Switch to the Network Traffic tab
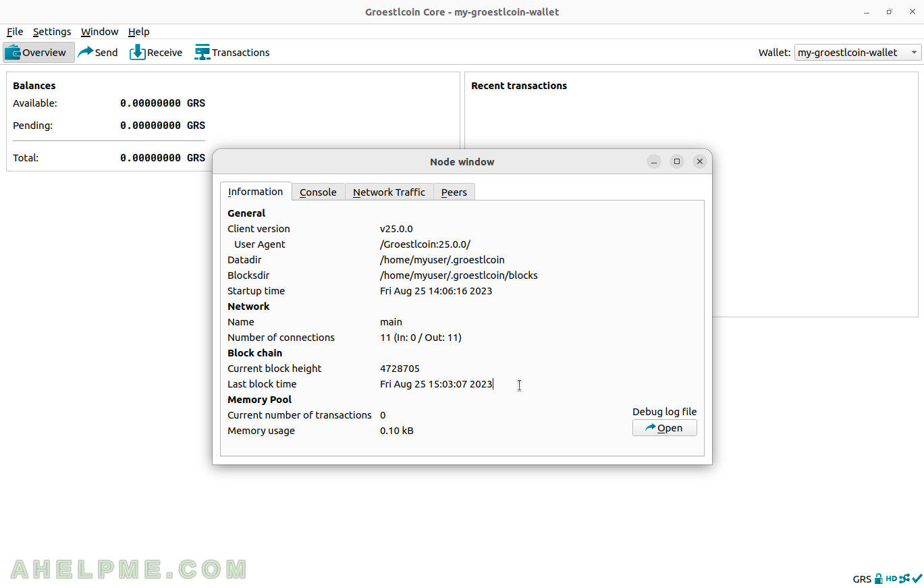This screenshot has height=588, width=924. click(389, 192)
